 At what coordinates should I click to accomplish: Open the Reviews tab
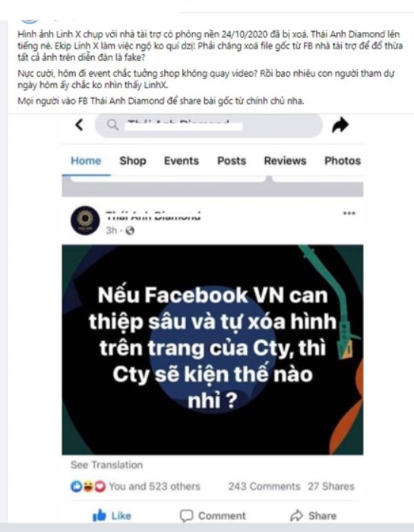coord(285,161)
